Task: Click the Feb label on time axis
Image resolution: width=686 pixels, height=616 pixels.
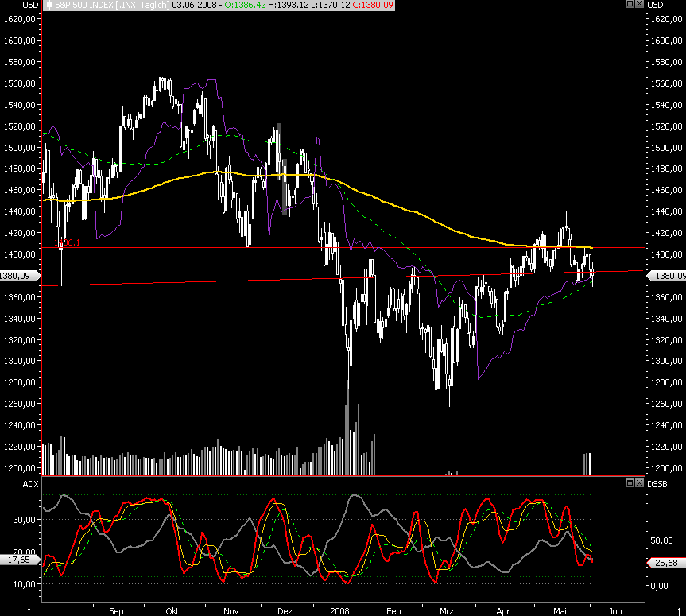Action: [x=393, y=611]
